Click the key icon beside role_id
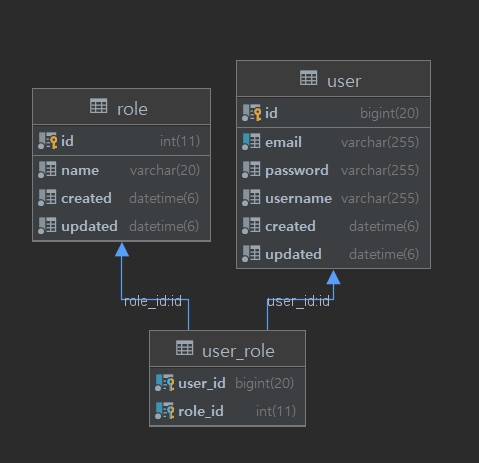Image resolution: width=479 pixels, height=463 pixels. 165,411
